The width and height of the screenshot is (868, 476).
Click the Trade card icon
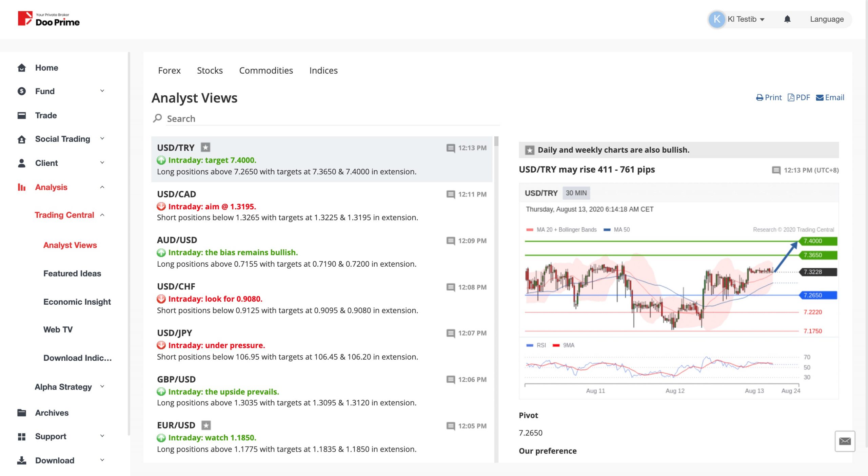pos(22,115)
